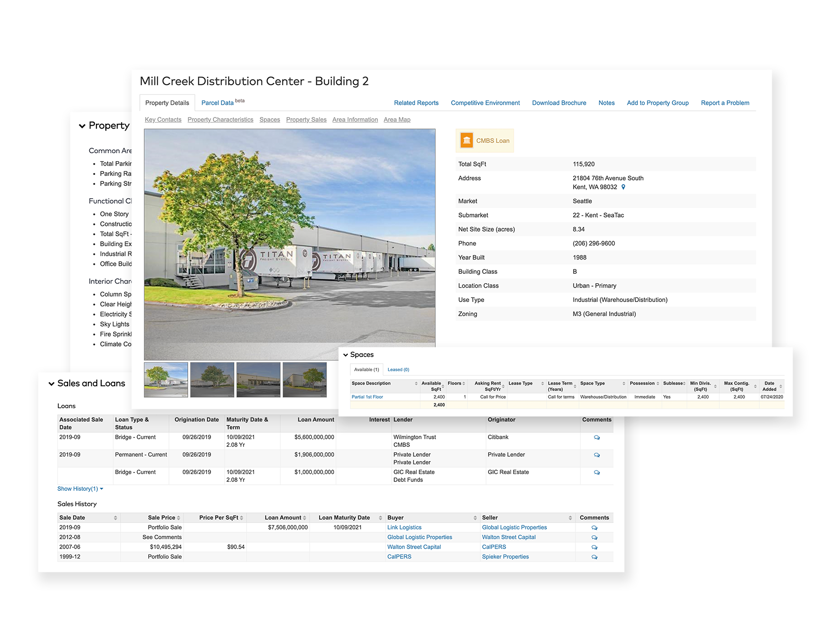Screen dimensions: 829x644
Task: Open the Leased (0) spaces tab
Action: [x=398, y=369]
